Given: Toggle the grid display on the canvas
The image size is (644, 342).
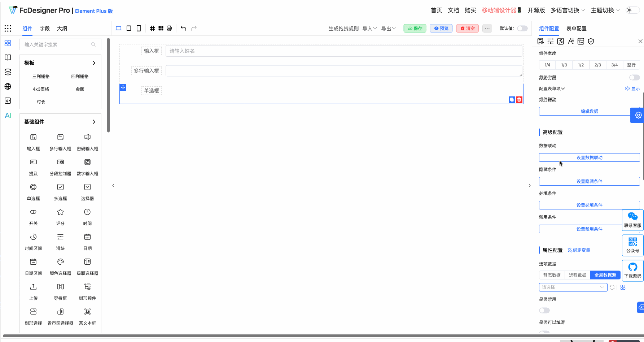Looking at the screenshot, I should tap(153, 28).
